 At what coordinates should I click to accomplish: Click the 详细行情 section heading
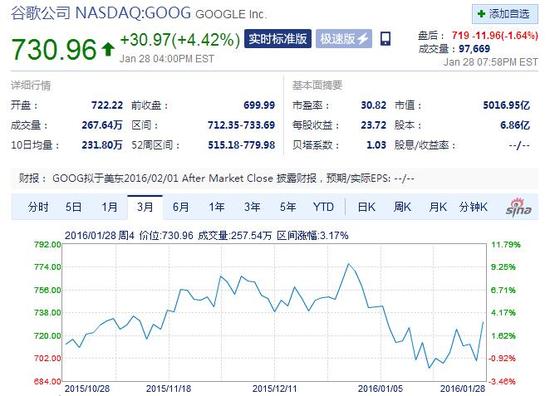coord(31,85)
